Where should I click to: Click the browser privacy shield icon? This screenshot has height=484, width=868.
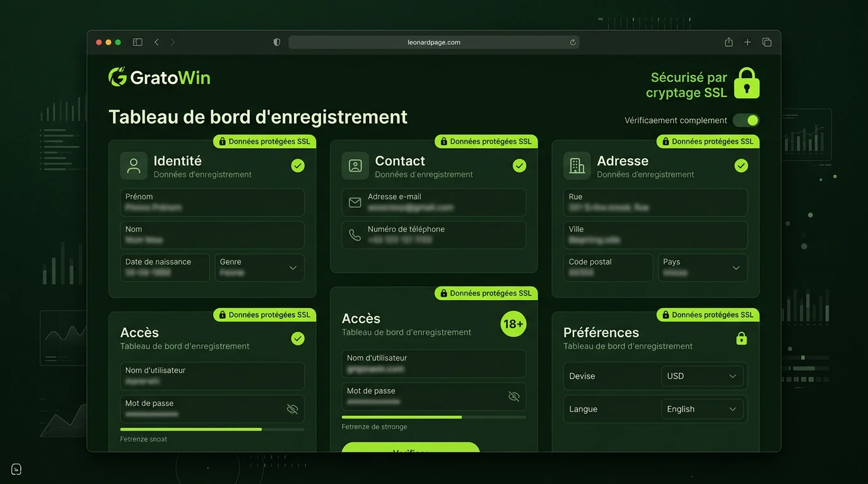[x=276, y=42]
